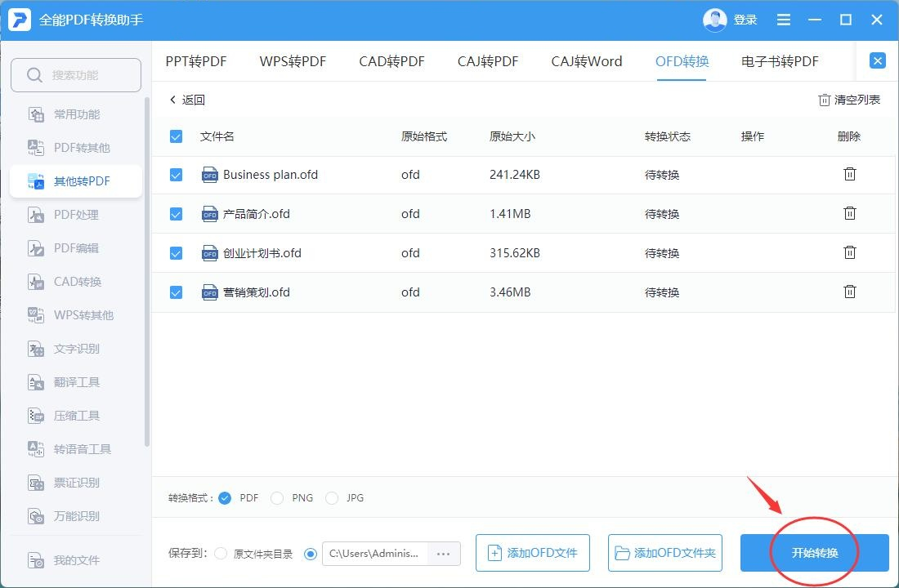The width and height of the screenshot is (899, 588).
Task: Uncheck the 产品简介.ofd checkbox
Action: (x=176, y=214)
